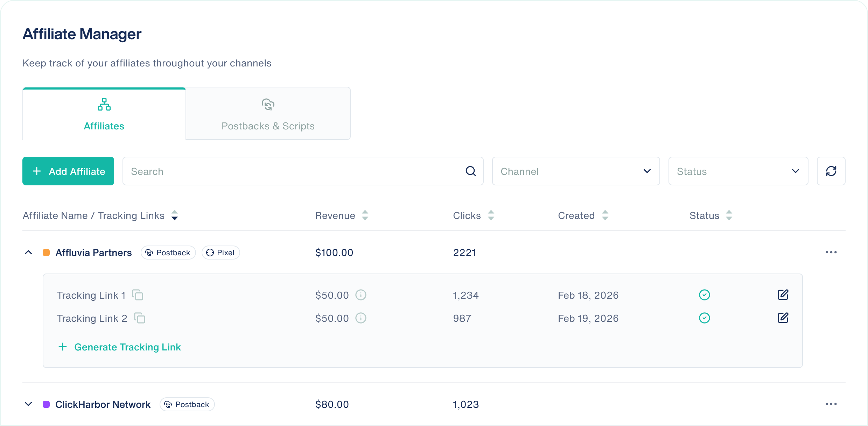
Task: Click the Add Affiliate button
Action: (68, 171)
